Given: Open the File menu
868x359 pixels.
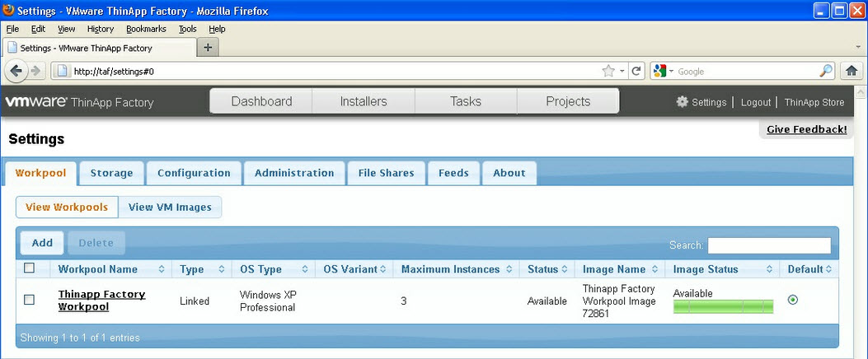Looking at the screenshot, I should [12, 29].
